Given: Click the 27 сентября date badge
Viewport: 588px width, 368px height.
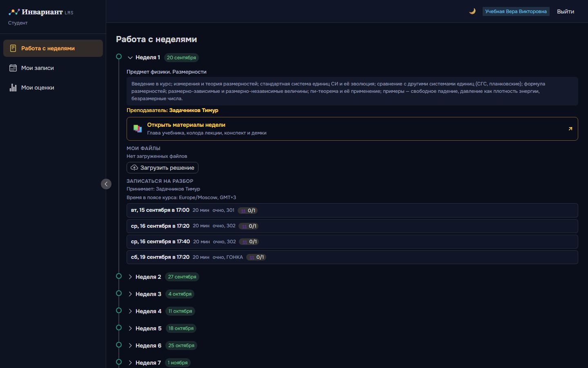Looking at the screenshot, I should coord(182,277).
